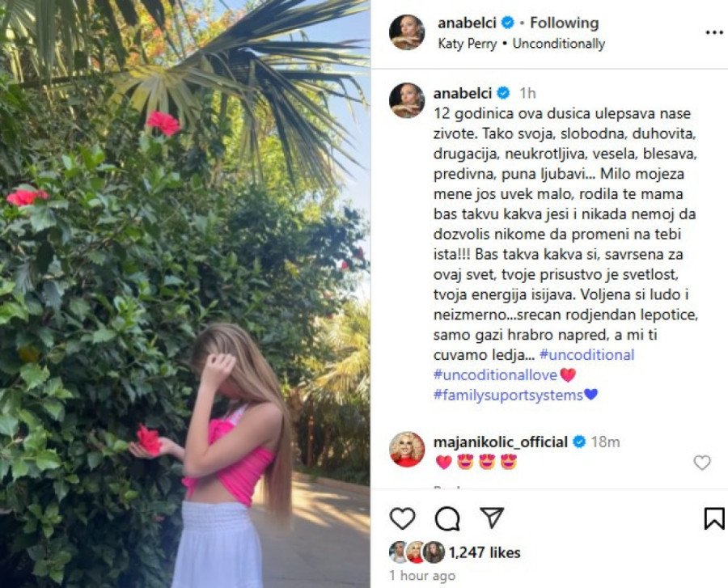Image resolution: width=728 pixels, height=588 pixels.
Task: View the 1,247 likes list
Action: click(x=485, y=552)
